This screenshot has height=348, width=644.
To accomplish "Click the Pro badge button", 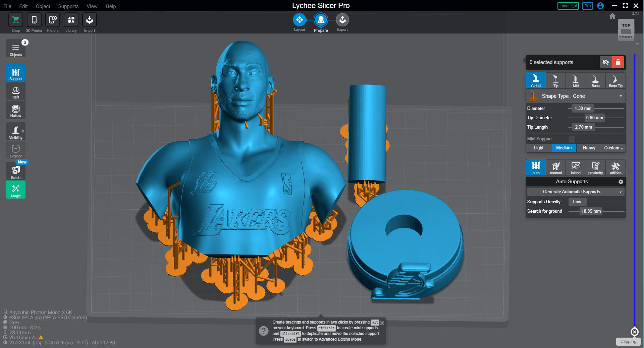I will pos(587,6).
